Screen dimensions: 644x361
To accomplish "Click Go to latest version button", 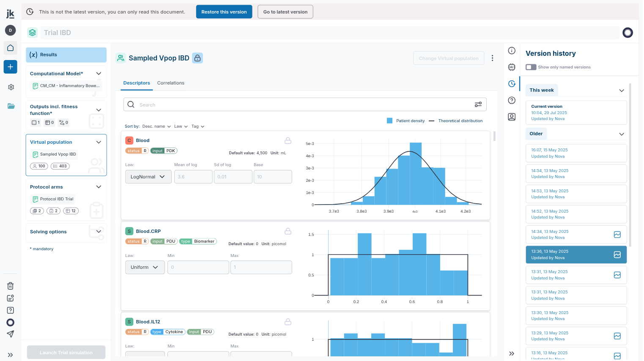I will click(285, 12).
